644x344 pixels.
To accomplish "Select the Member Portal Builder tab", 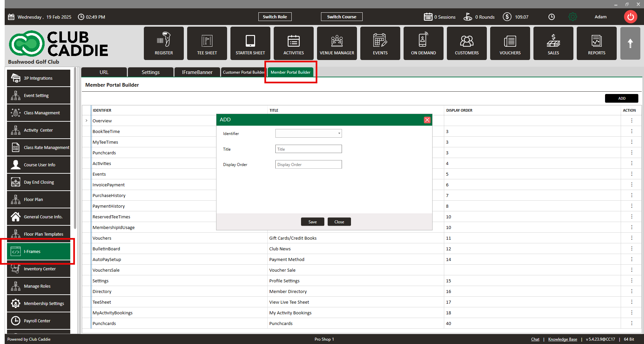I will [290, 72].
